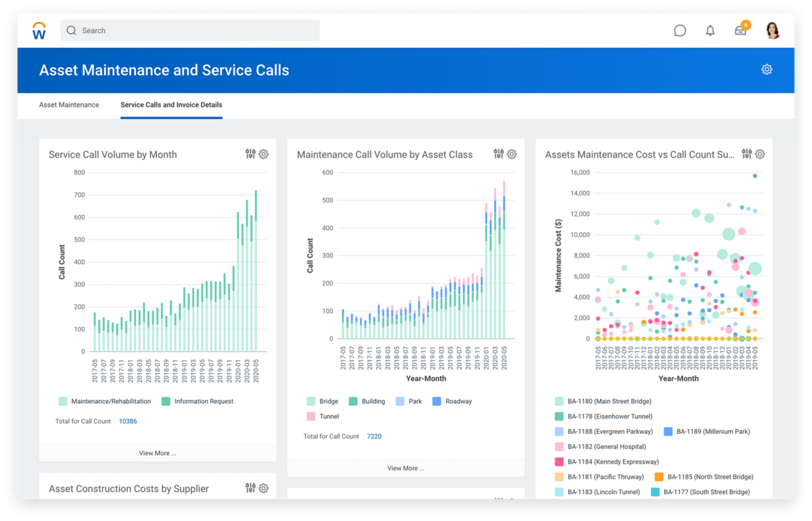This screenshot has width=812, height=521.
Task: Click into the Search field
Action: (190, 31)
